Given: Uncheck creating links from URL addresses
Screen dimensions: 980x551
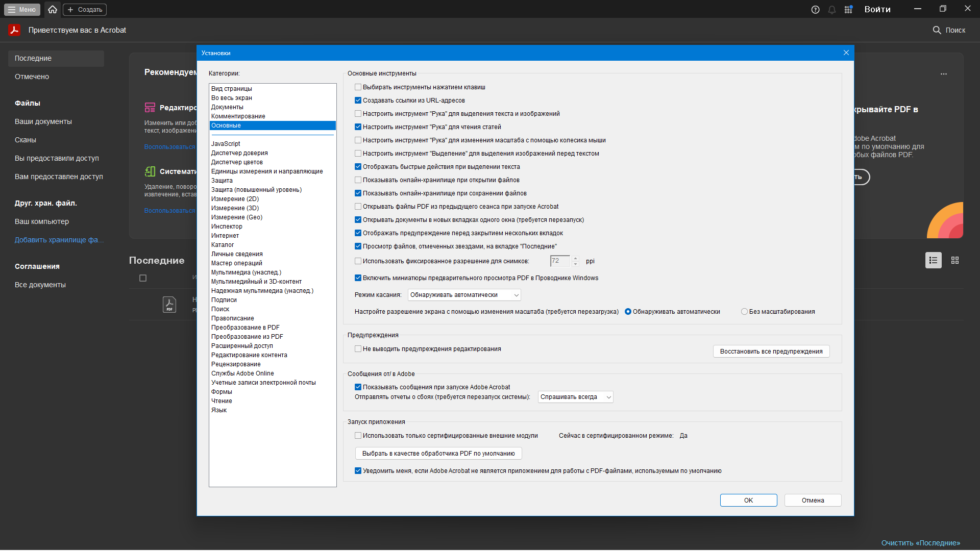Looking at the screenshot, I should 358,101.
